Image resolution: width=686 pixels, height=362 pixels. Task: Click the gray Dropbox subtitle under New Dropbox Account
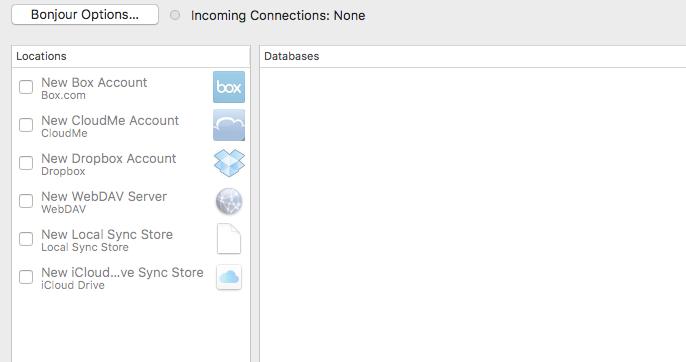pos(63,172)
